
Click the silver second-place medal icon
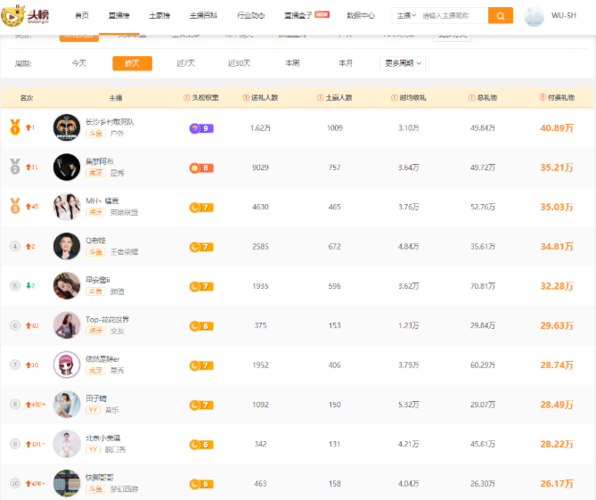click(x=15, y=167)
